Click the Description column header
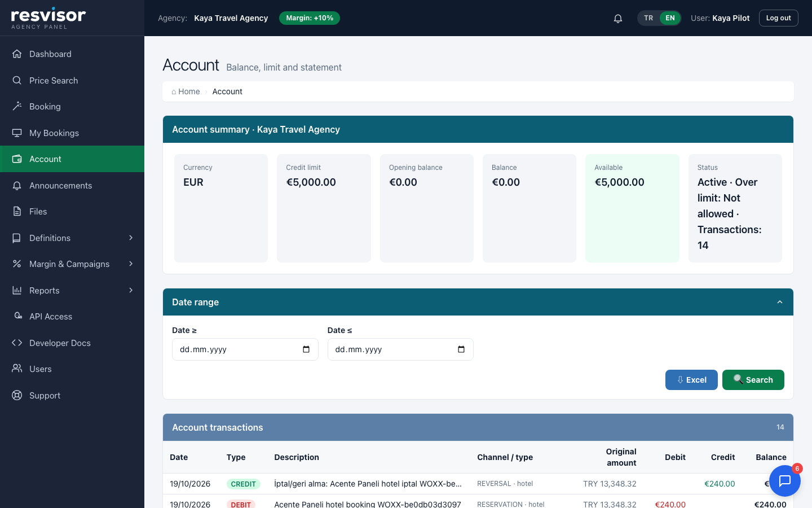Screen dimensions: 812x508 tap(297, 457)
